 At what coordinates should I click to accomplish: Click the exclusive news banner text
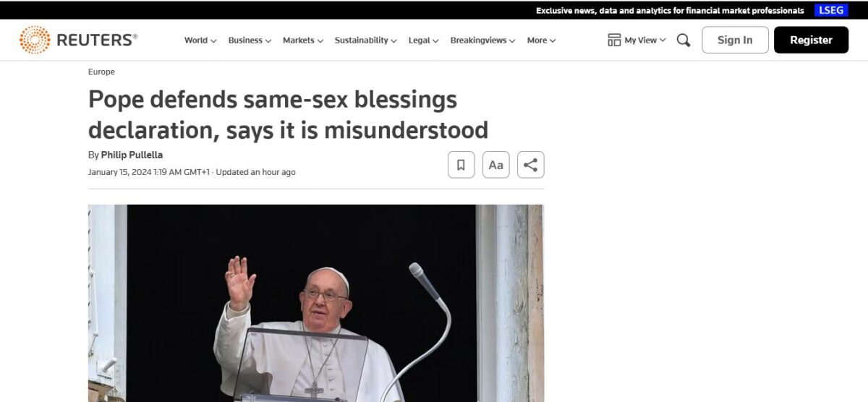[670, 11]
